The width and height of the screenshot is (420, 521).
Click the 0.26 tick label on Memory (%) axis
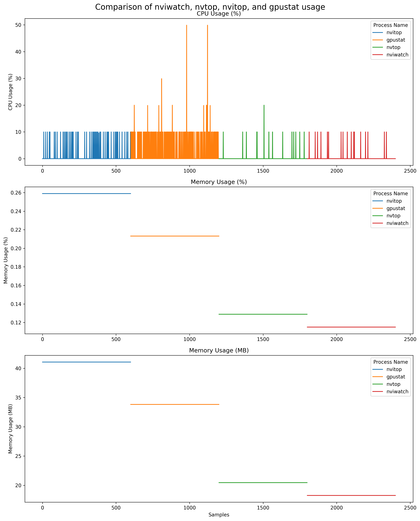point(16,193)
